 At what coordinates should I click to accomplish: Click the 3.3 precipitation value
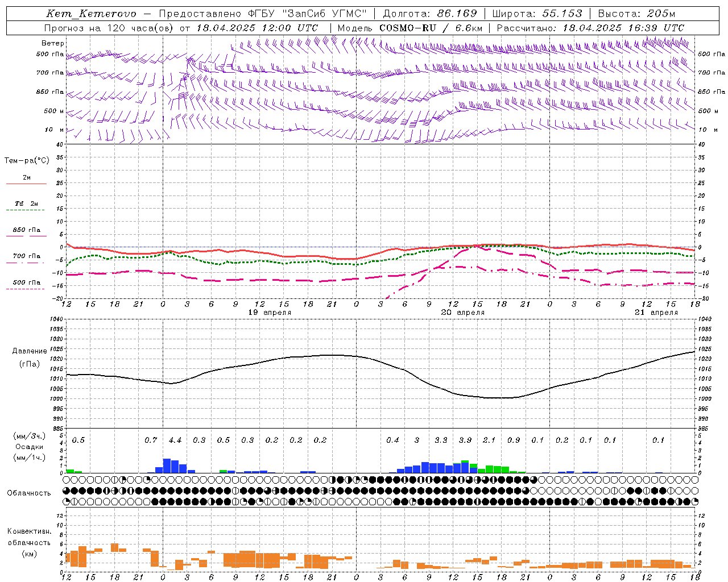coord(441,440)
